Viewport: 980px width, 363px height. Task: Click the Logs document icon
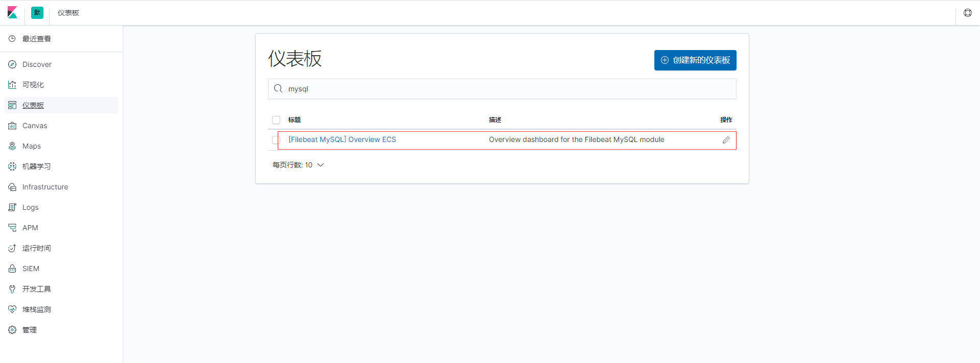point(12,207)
